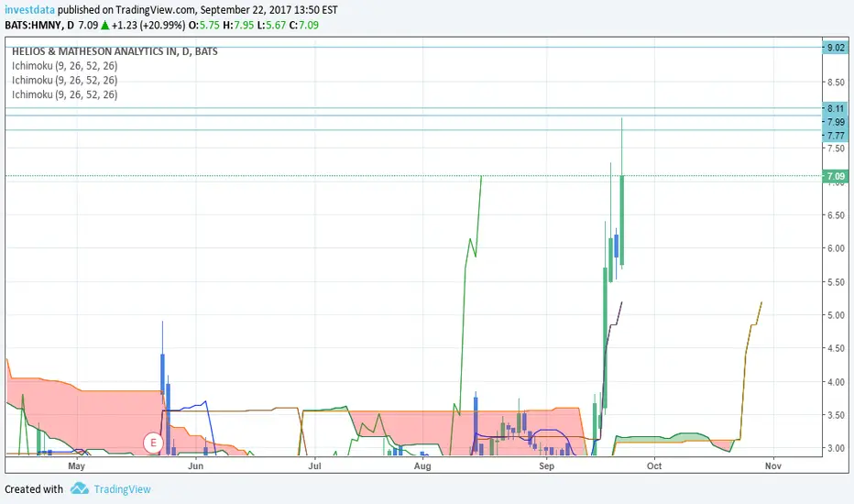Click the open value O:5.75
Viewport: 854px width, 504px height.
pos(203,25)
